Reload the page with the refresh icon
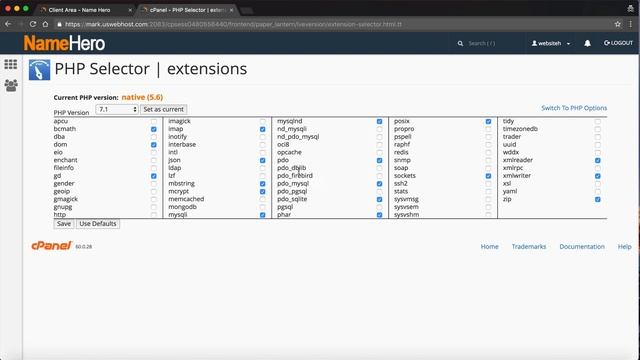Image resolution: width=640 pixels, height=360 pixels. tap(33, 24)
